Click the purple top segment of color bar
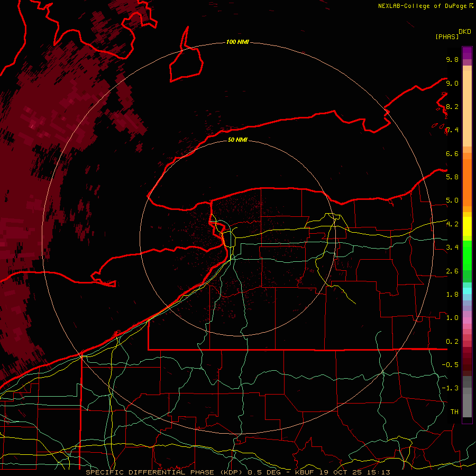 [x=467, y=53]
